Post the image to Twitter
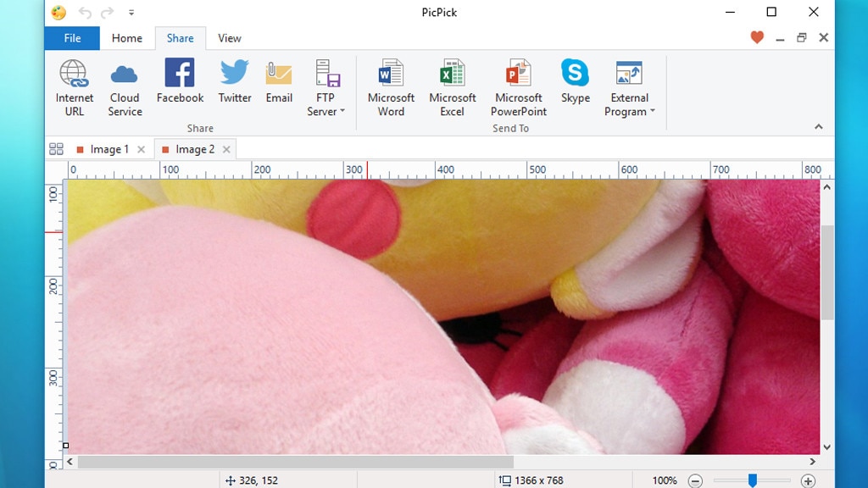This screenshot has width=868, height=488. tap(235, 81)
